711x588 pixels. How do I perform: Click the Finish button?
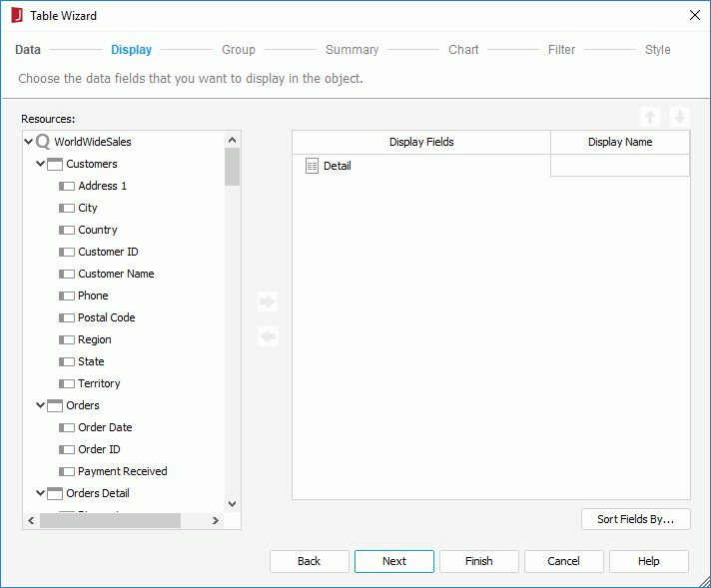pos(479,561)
